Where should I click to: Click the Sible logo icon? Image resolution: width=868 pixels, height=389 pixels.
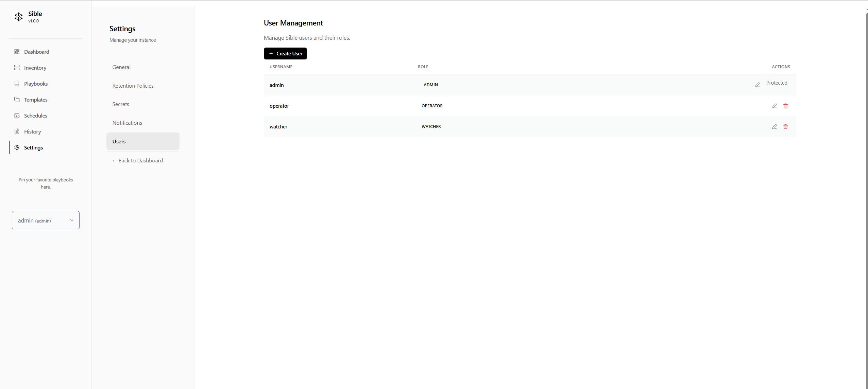[x=19, y=17]
